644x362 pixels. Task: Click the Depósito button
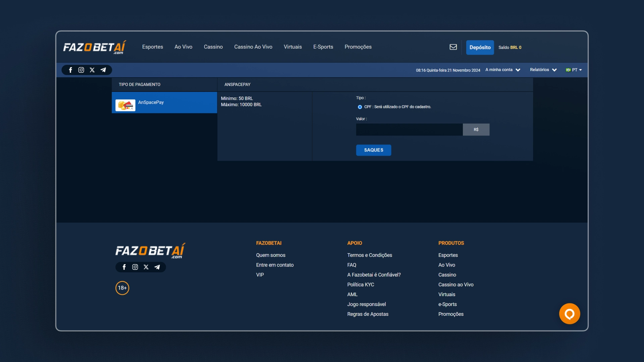480,47
